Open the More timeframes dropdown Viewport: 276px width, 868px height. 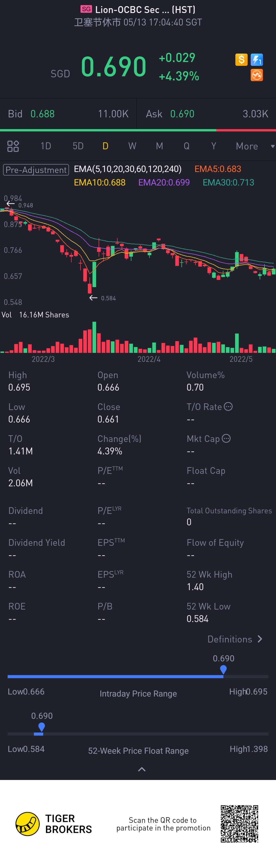tap(255, 146)
